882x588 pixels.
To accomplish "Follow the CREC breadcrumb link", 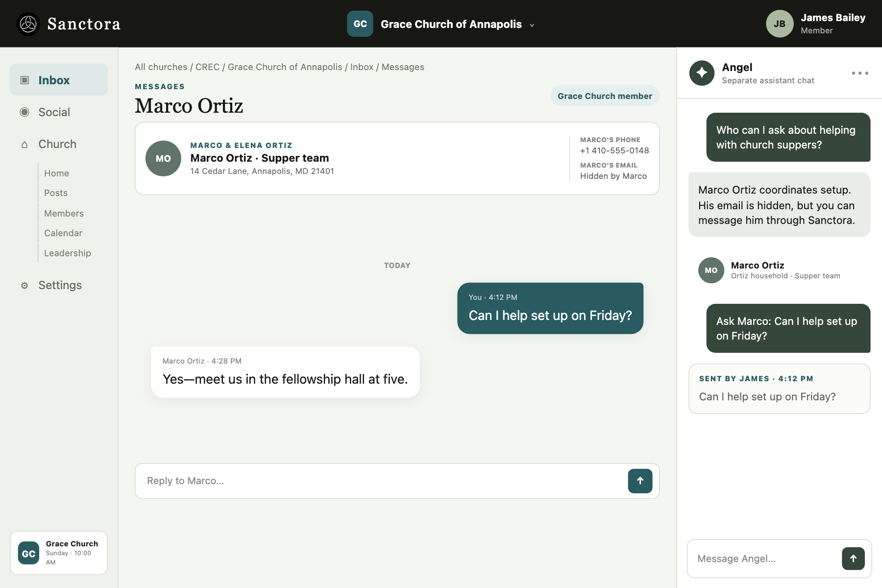I will tap(207, 67).
